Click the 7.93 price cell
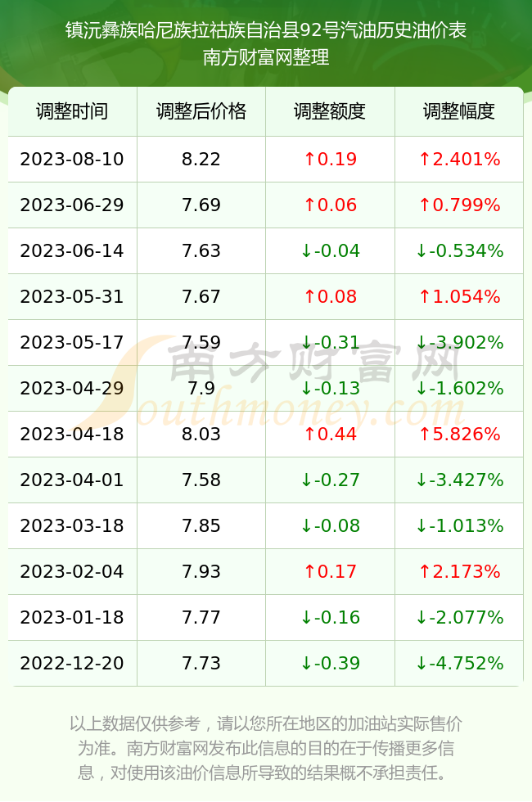The width and height of the screenshot is (532, 802). click(x=201, y=571)
